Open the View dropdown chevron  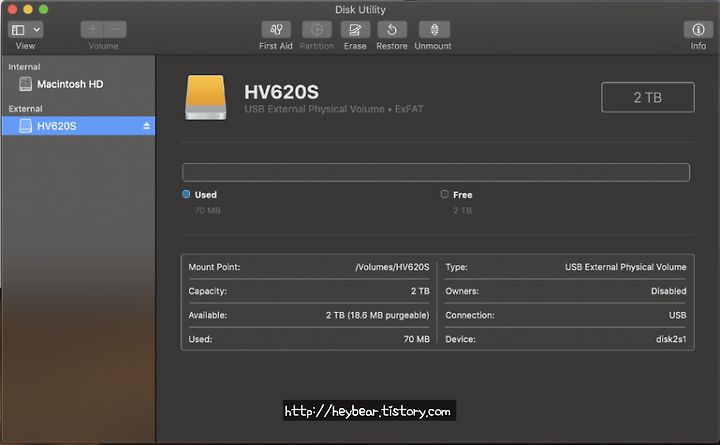(x=37, y=30)
